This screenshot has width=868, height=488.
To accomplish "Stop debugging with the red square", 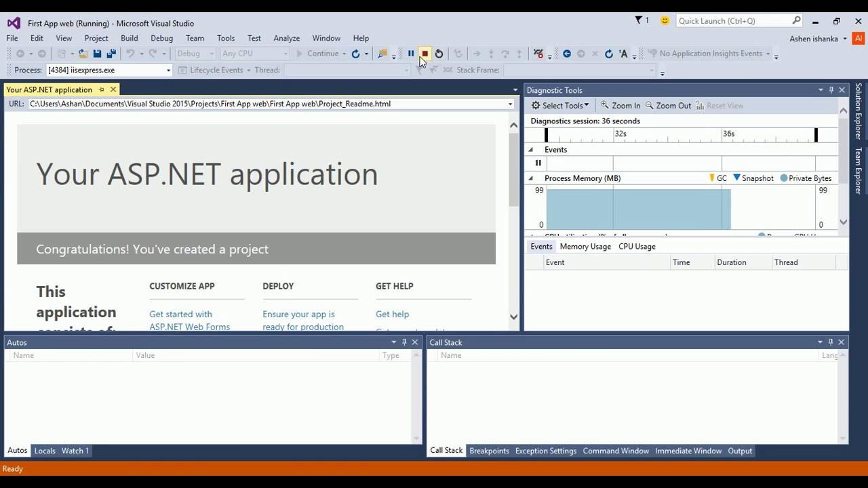I will click(425, 54).
